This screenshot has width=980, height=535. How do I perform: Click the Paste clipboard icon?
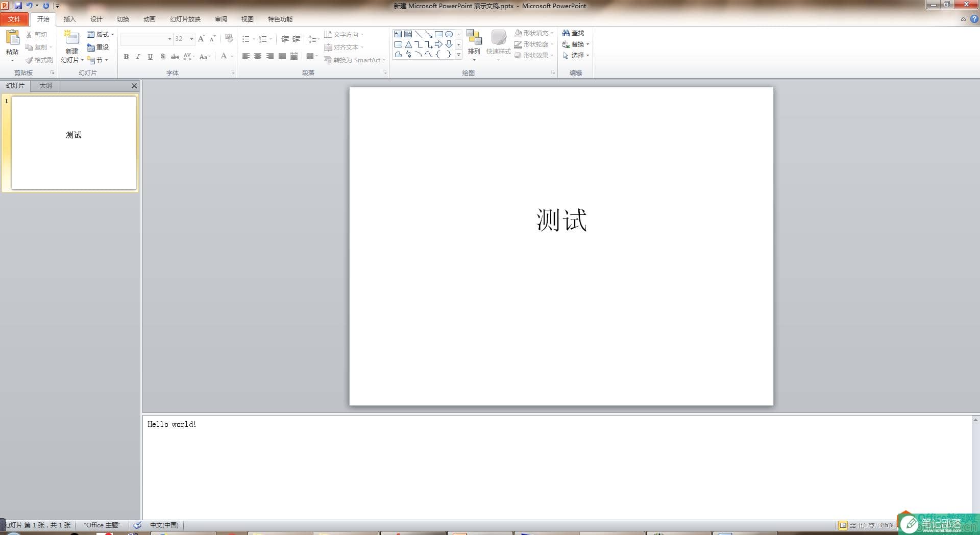(12, 38)
